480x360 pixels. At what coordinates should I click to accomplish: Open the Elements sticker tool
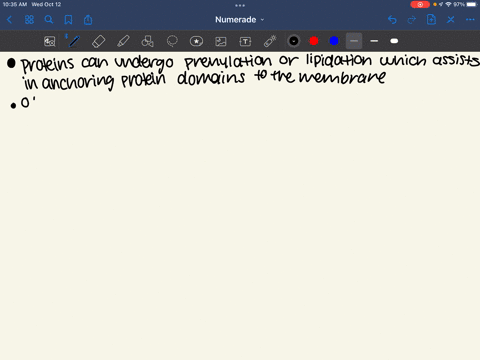click(196, 41)
